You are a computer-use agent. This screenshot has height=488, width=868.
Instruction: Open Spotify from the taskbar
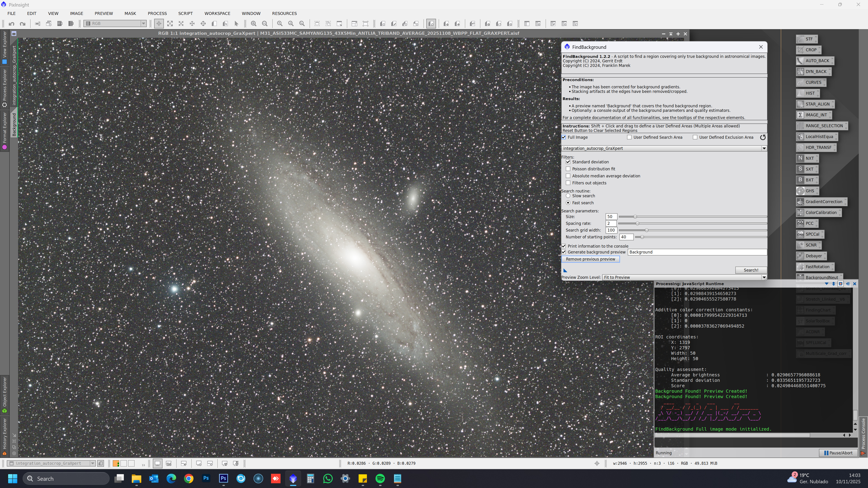380,479
